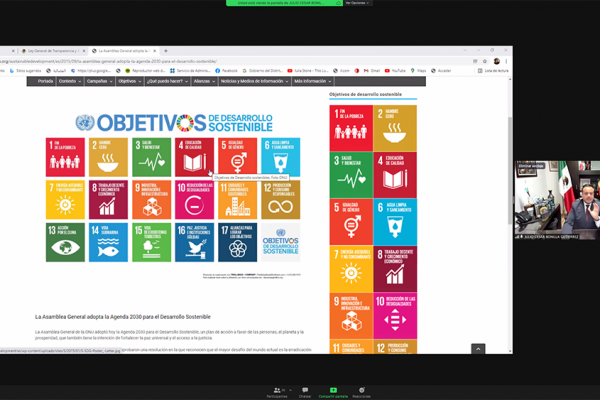Viewport: 600px width, 400px height.
Task: Click sidebar goal 4 Educación de calidad
Action: [x=395, y=175]
